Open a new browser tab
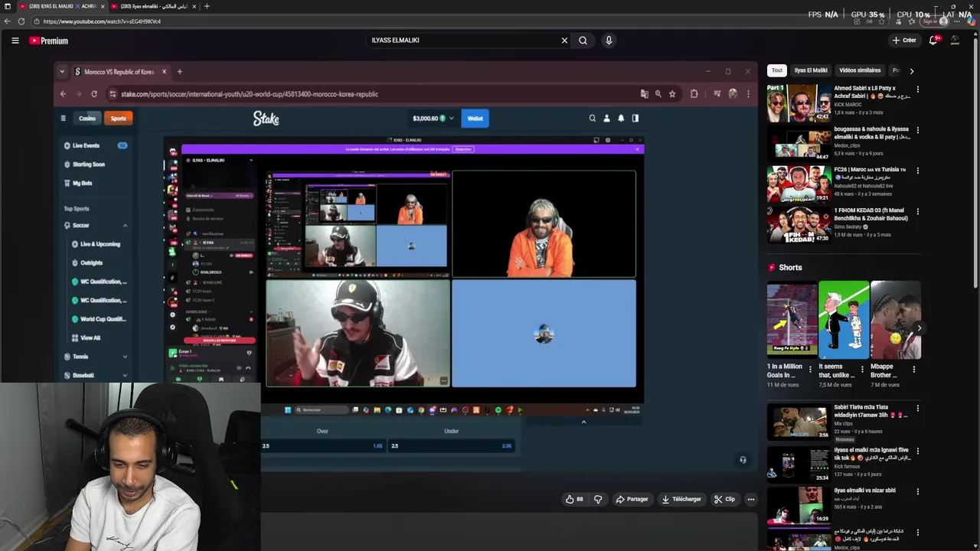Image resolution: width=980 pixels, height=551 pixels. (207, 6)
